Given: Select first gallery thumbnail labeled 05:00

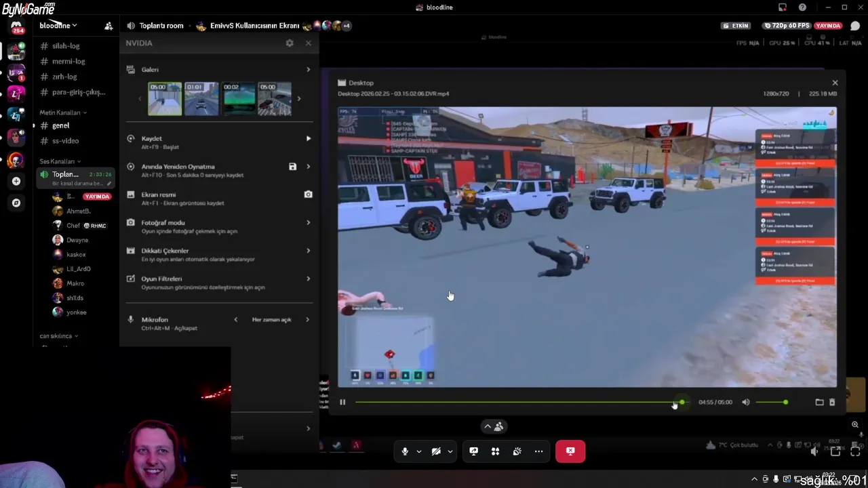Looking at the screenshot, I should pos(165,99).
